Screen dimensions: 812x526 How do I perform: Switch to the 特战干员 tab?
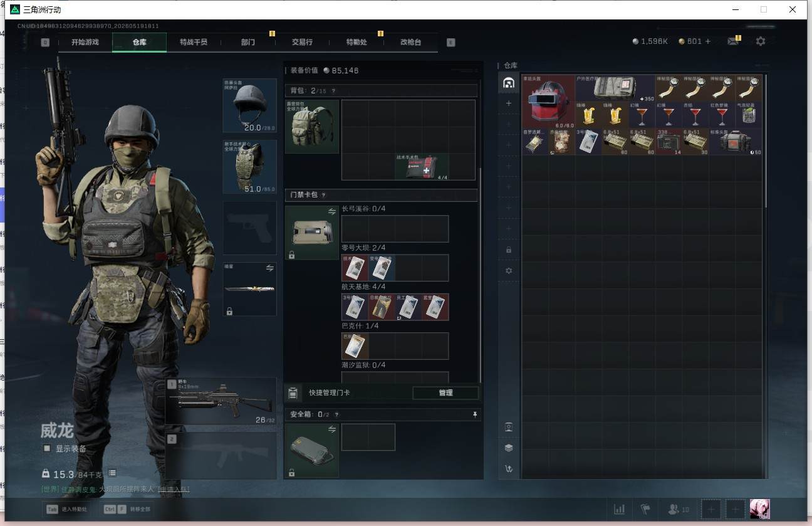pyautogui.click(x=193, y=42)
